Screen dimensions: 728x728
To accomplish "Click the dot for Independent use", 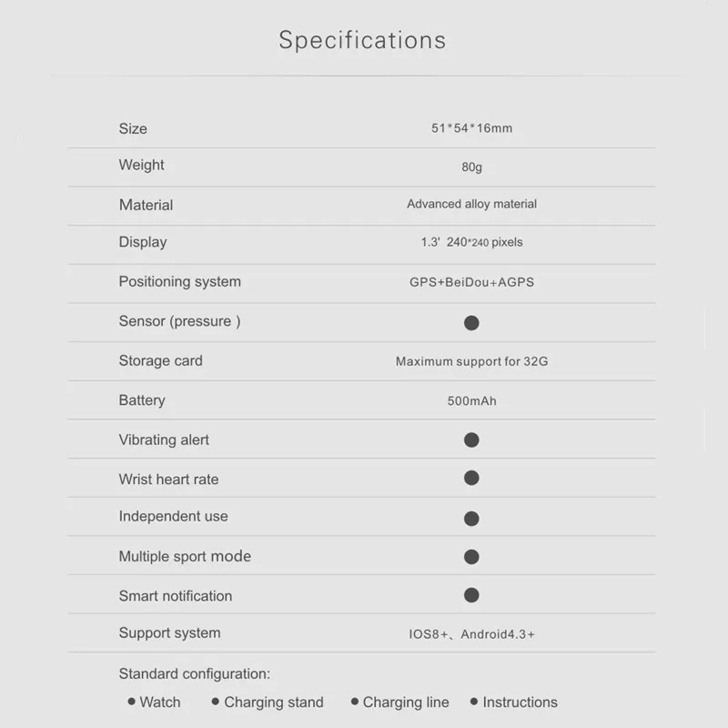I will coord(471,519).
